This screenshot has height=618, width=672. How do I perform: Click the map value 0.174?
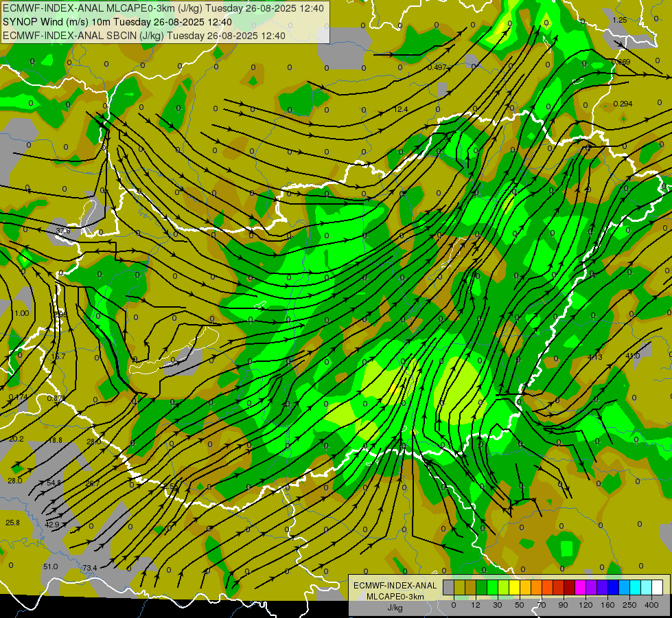click(x=18, y=397)
